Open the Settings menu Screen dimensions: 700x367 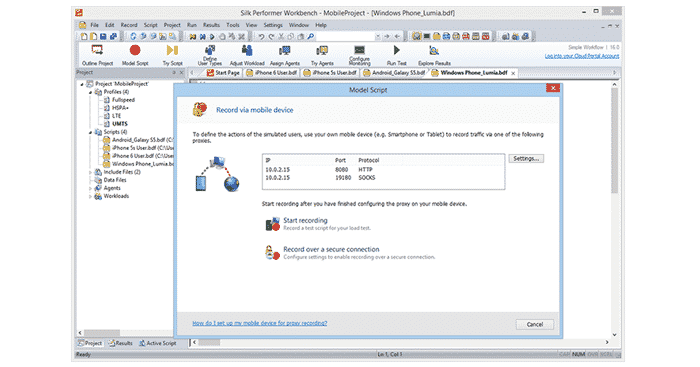click(x=273, y=25)
